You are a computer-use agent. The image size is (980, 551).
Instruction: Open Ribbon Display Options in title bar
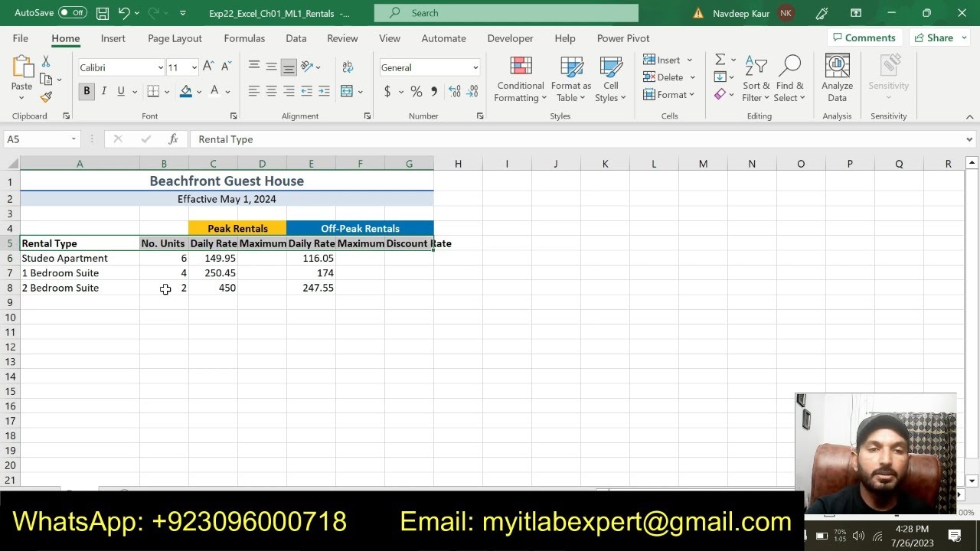coord(856,13)
